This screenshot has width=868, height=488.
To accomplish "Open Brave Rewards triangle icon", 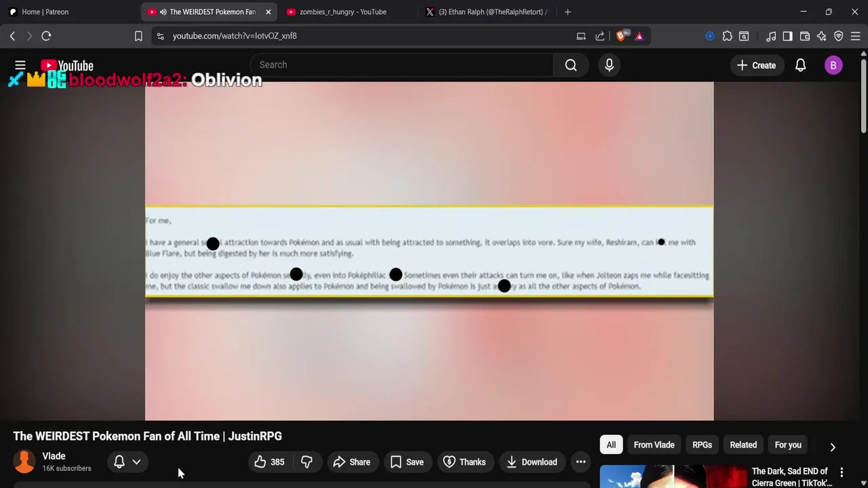I will click(x=639, y=36).
